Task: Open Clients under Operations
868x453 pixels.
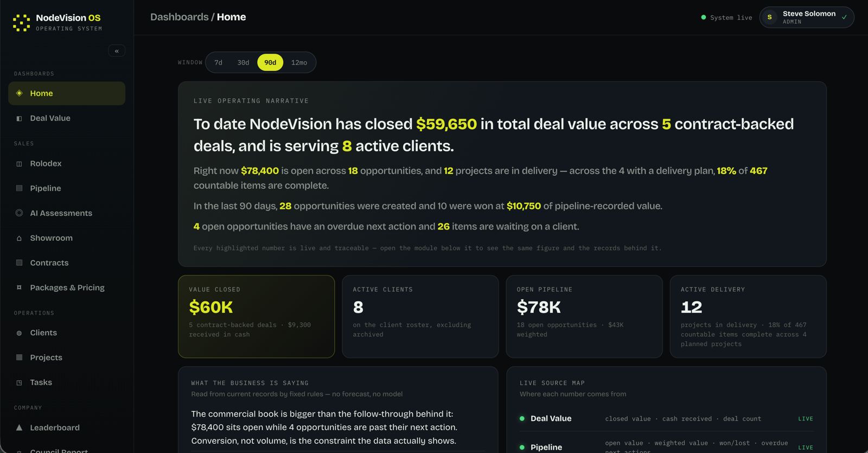Action: coord(67,333)
